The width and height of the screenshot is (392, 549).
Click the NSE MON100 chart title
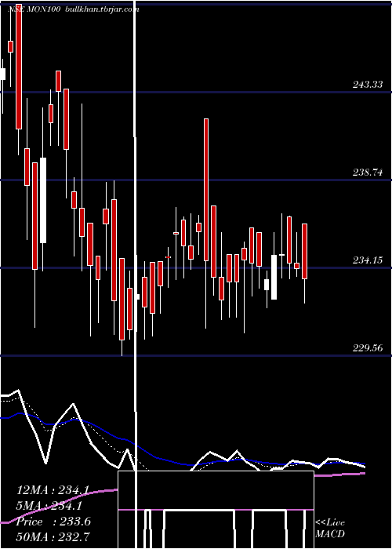tap(35, 9)
